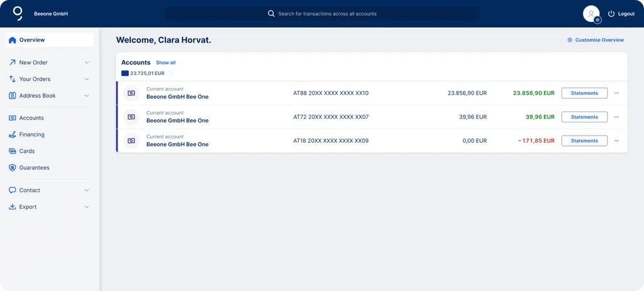Click the transaction search input field
This screenshot has width=644, height=291.
[322, 14]
